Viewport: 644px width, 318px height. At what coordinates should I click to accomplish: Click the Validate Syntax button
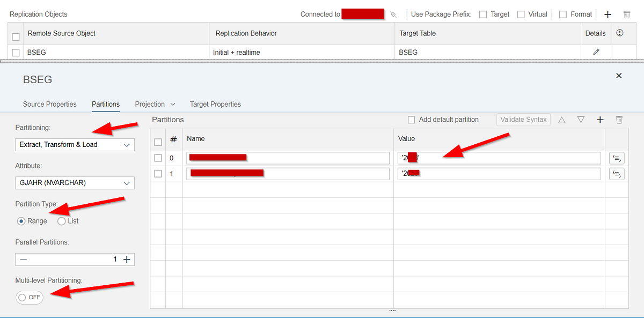coord(523,120)
